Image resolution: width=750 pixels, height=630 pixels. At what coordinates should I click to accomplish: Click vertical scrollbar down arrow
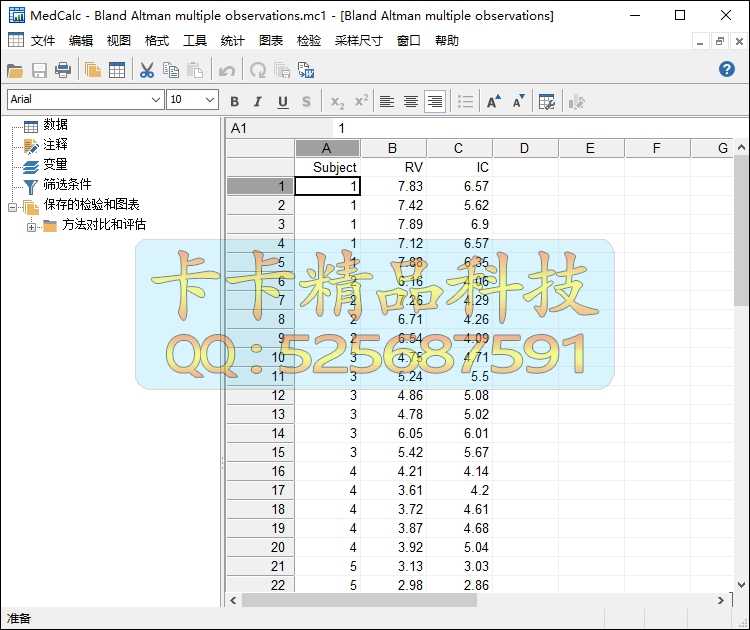click(741, 584)
